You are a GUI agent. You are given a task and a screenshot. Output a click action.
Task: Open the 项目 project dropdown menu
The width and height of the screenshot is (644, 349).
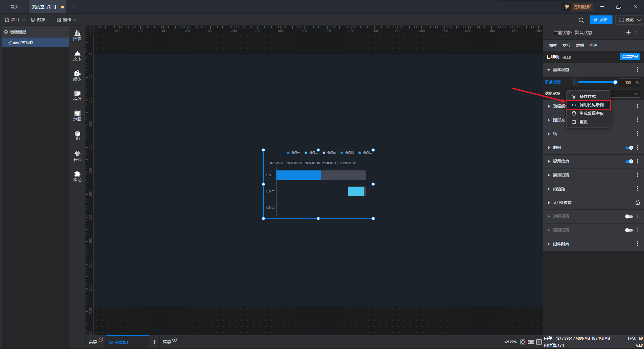click(x=15, y=20)
